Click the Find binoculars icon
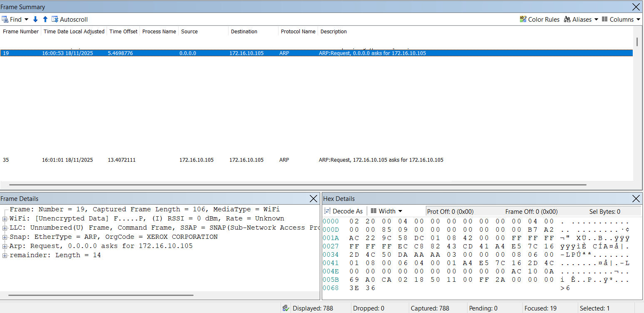Screen dimensions: 644x313 5,20
